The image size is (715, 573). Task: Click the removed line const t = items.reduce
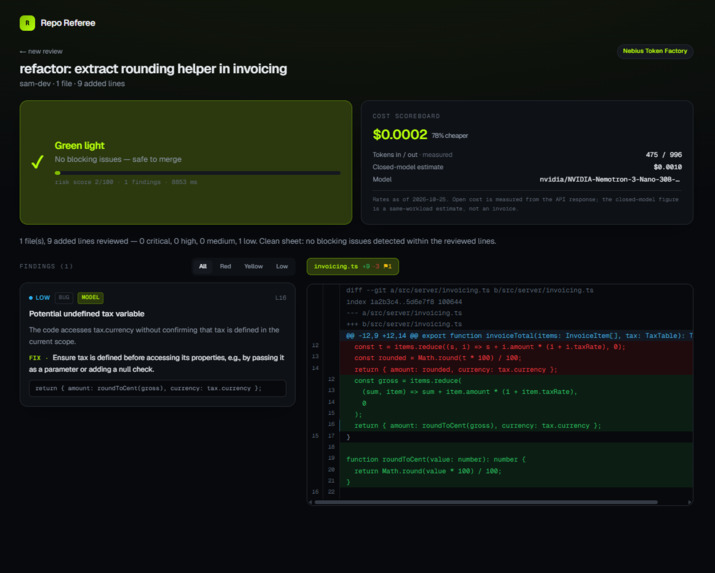click(x=516, y=347)
